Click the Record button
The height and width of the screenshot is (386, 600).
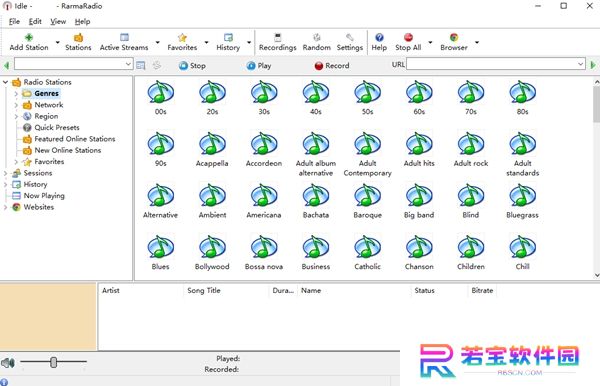coord(332,65)
